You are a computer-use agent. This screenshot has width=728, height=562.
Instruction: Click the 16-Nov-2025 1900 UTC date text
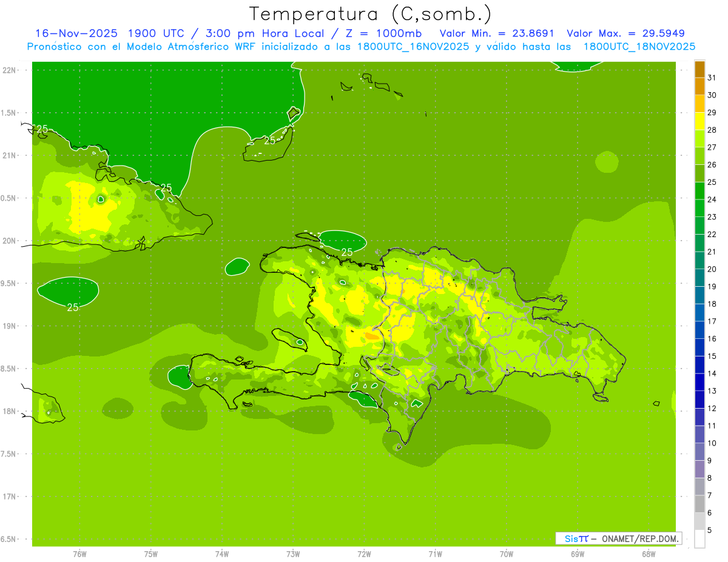click(x=110, y=33)
